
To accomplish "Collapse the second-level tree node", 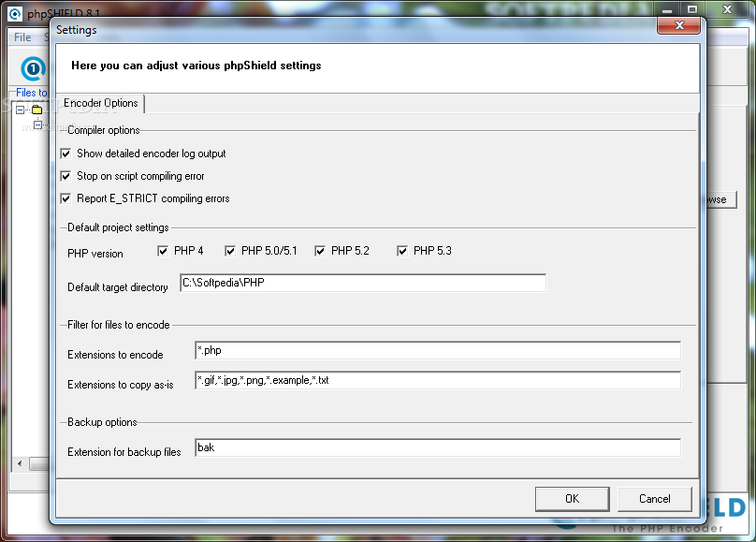I will click(x=38, y=125).
